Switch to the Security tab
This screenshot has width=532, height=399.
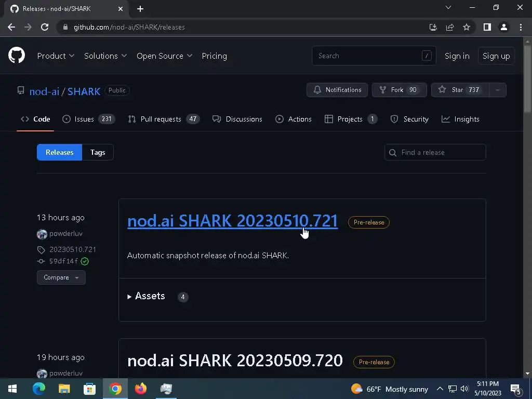[x=409, y=119]
